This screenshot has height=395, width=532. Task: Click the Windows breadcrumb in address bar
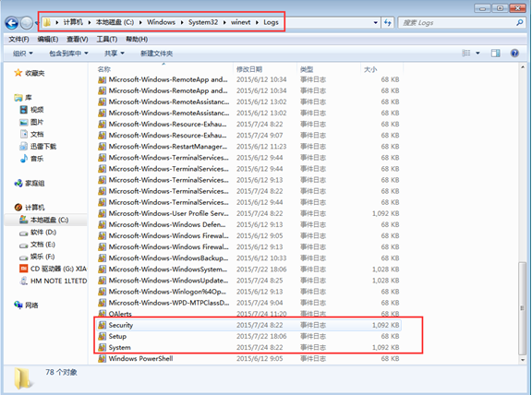[161, 22]
